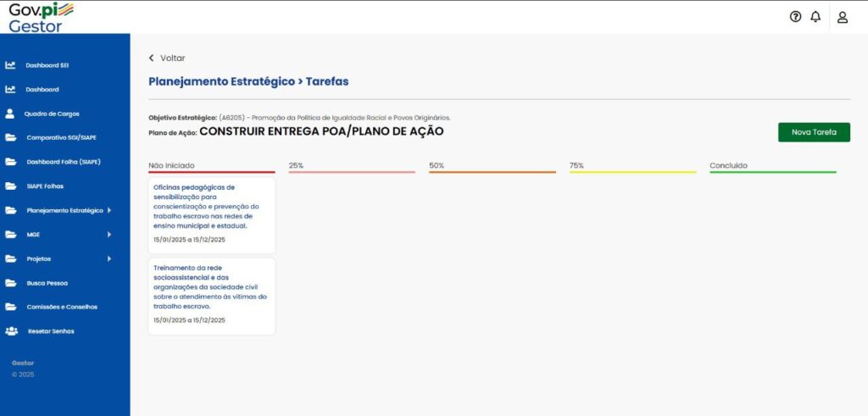The width and height of the screenshot is (868, 416).
Task: Open the Dashboard sidebar item
Action: click(42, 89)
